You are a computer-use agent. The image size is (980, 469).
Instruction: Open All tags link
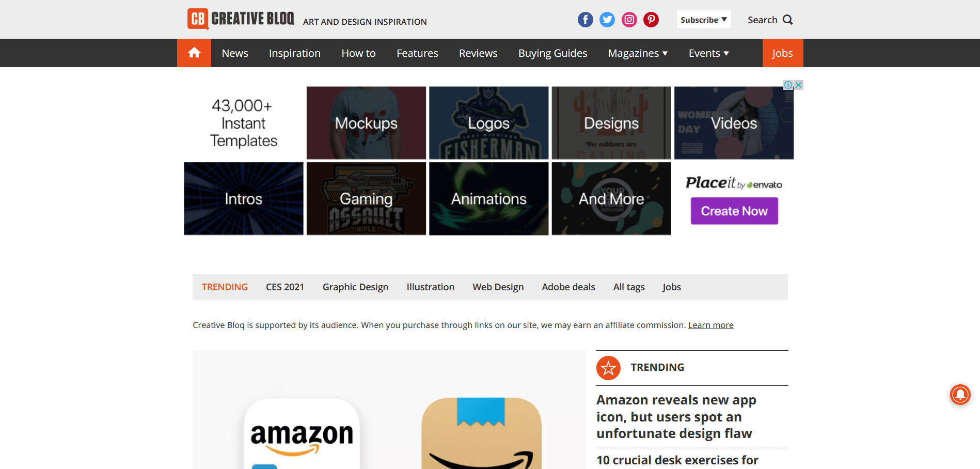[x=629, y=287]
